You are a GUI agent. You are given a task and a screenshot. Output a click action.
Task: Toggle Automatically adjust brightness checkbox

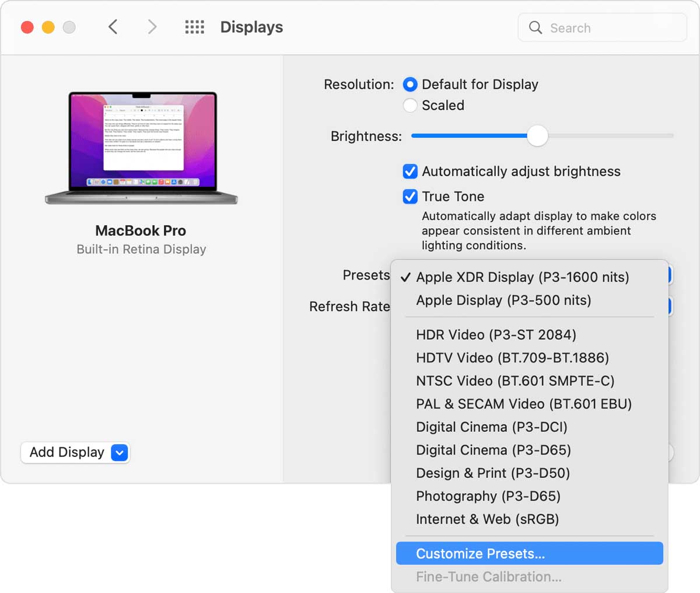coord(410,172)
